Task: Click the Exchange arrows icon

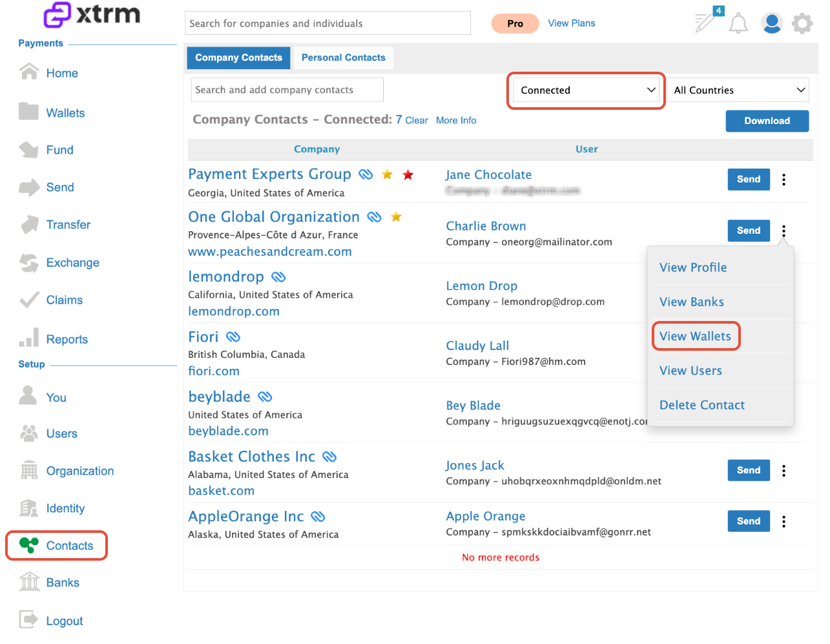Action: coord(29,262)
